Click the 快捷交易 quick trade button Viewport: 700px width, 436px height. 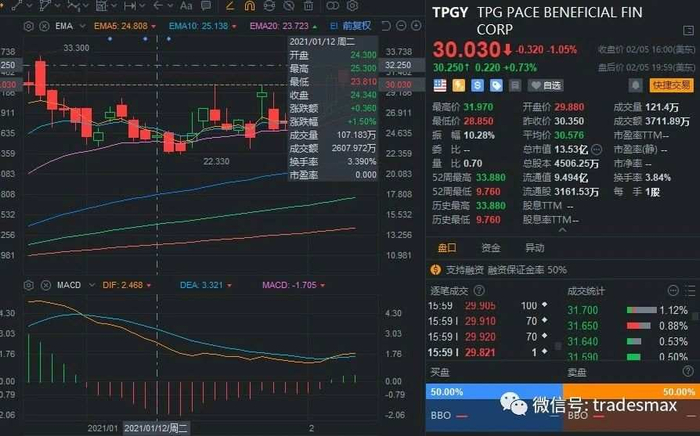(x=671, y=85)
